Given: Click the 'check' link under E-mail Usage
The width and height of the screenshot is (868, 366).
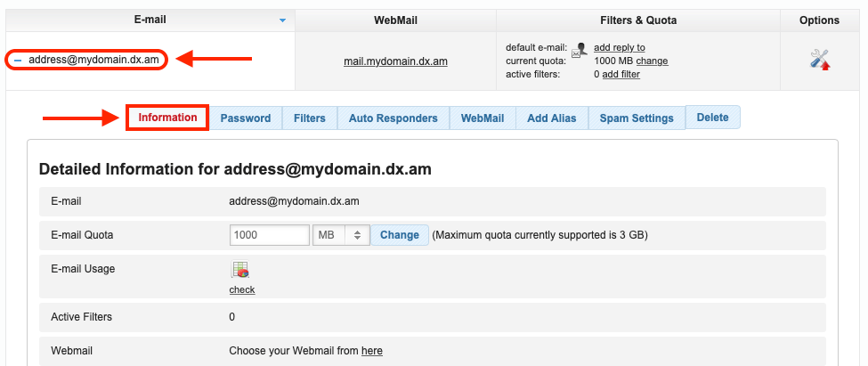Looking at the screenshot, I should coord(241,289).
